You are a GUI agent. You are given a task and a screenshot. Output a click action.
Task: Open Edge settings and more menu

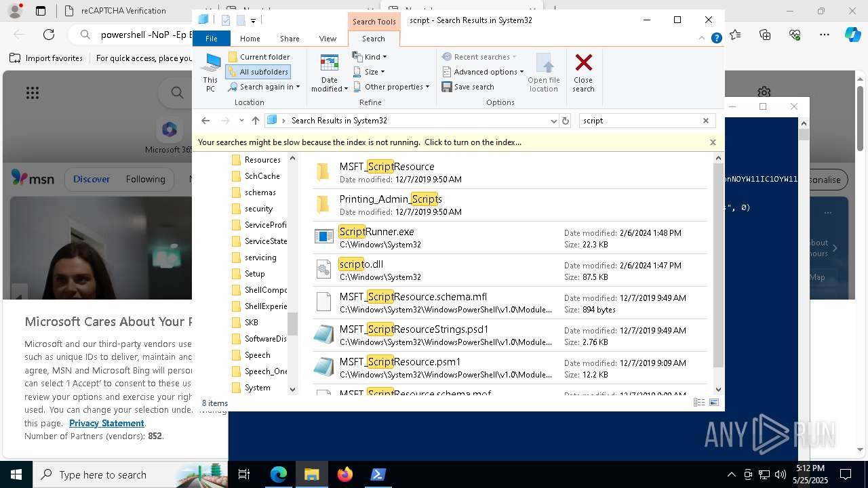(x=825, y=35)
